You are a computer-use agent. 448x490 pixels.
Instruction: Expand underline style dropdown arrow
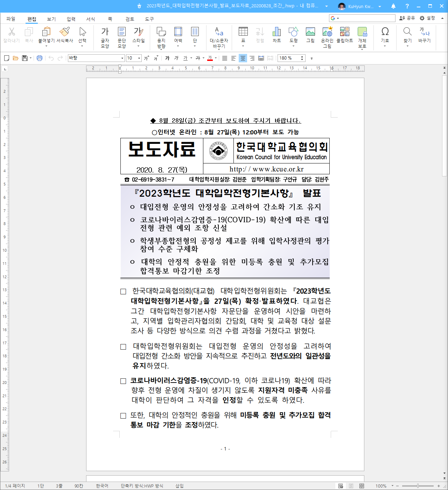coord(191,58)
